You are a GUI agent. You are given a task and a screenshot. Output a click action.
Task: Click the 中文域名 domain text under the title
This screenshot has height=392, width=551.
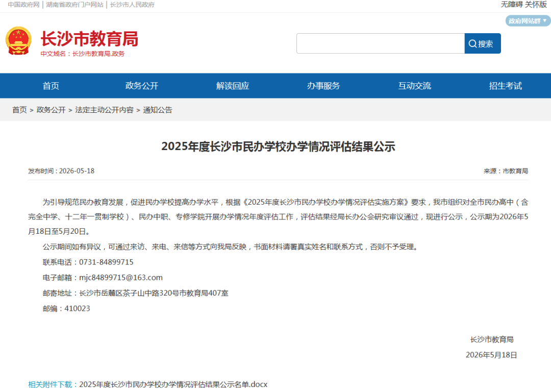[83, 54]
